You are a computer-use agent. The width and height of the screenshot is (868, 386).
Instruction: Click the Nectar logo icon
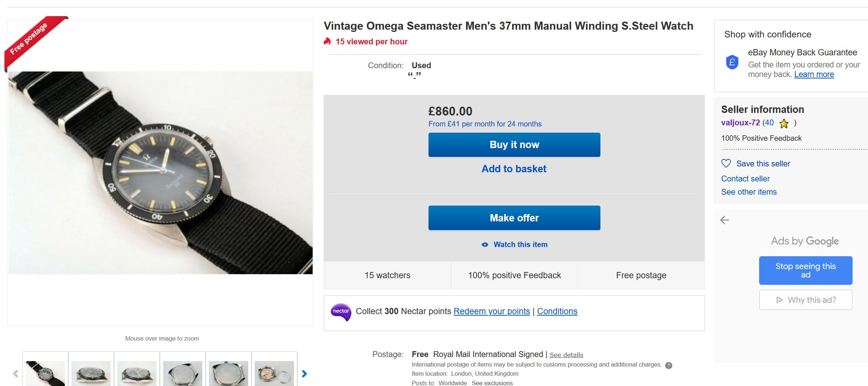pyautogui.click(x=341, y=312)
